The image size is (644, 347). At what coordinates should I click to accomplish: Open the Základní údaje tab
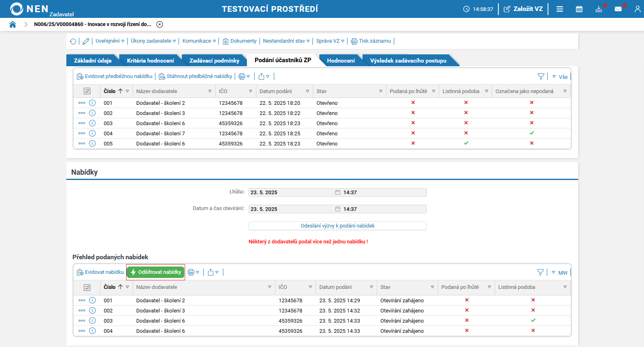pos(93,61)
